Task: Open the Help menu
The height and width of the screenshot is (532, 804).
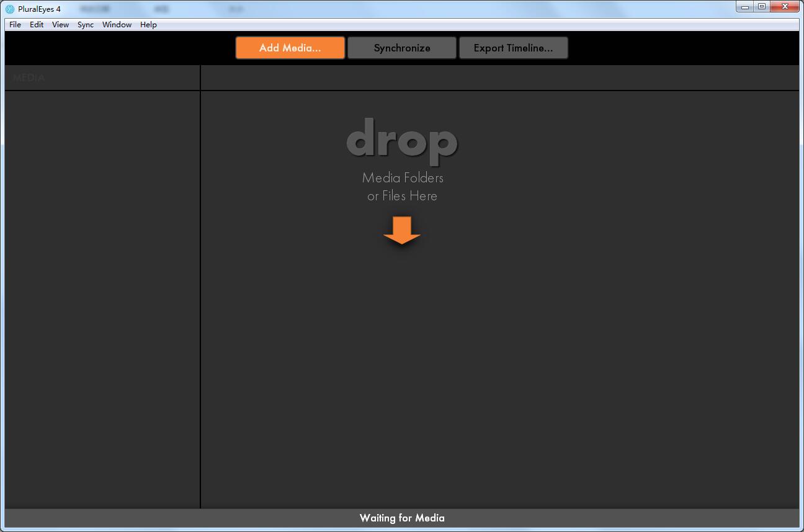Action: pyautogui.click(x=148, y=25)
